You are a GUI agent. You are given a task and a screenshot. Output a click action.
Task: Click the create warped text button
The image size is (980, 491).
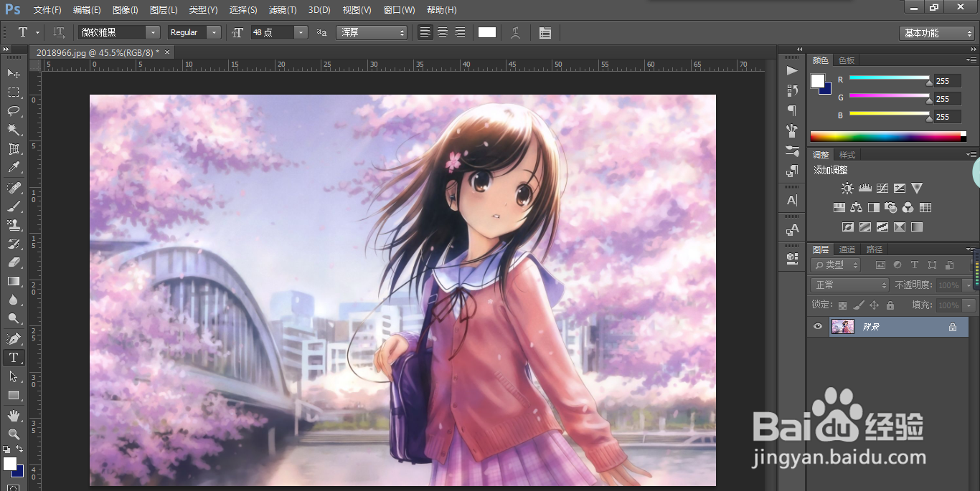(515, 32)
